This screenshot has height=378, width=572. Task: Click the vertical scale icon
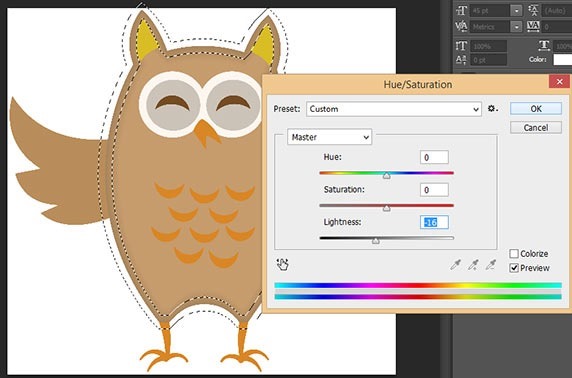[461, 46]
